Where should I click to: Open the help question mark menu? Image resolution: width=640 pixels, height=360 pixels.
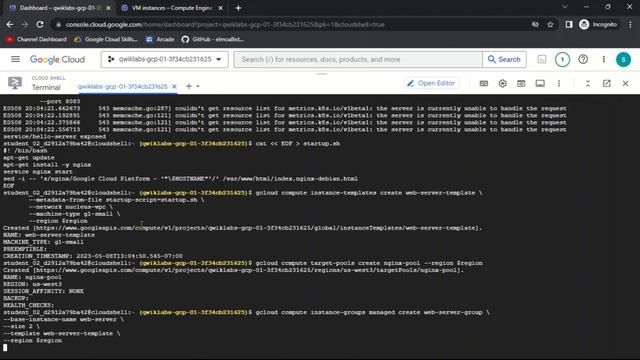click(583, 60)
